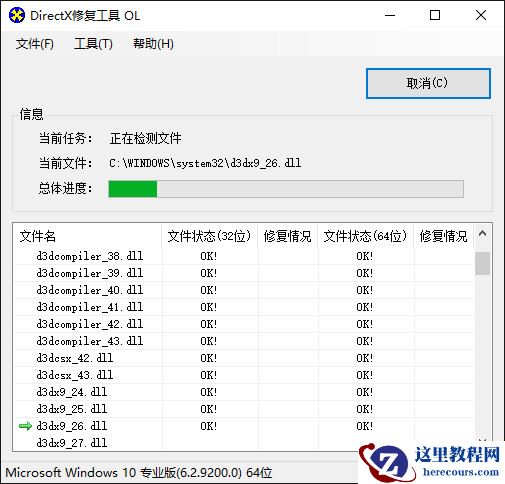Select the d3dcompiler_42.dll row
The image size is (505, 484).
(244, 324)
